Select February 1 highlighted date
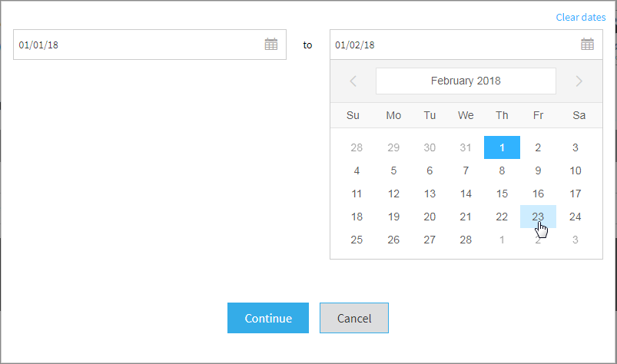Viewport: 617px width, 364px height. (x=502, y=147)
